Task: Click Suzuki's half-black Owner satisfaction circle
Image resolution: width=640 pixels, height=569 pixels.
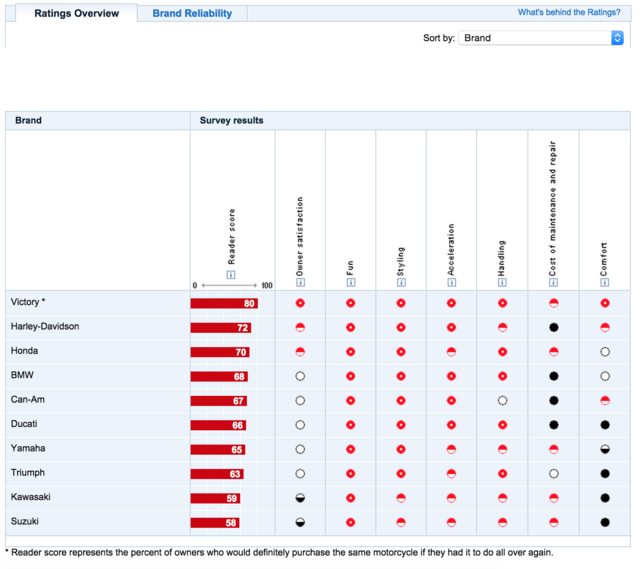Action: point(300,522)
